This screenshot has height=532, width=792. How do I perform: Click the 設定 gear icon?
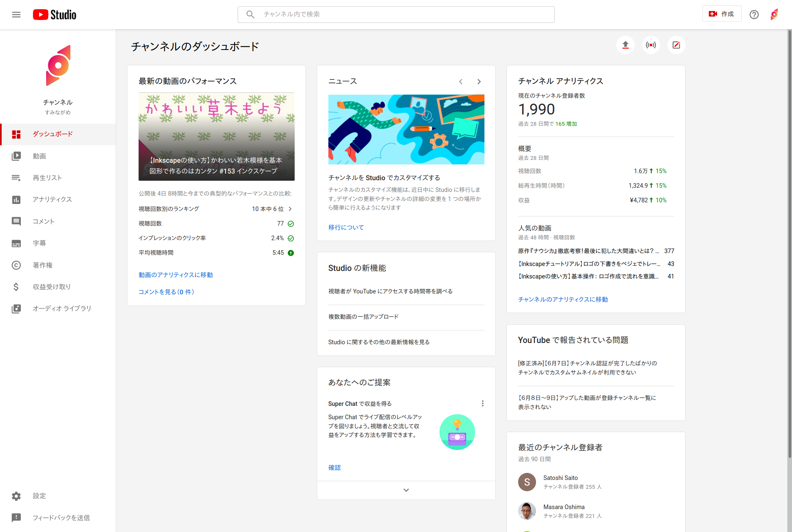coord(16,496)
